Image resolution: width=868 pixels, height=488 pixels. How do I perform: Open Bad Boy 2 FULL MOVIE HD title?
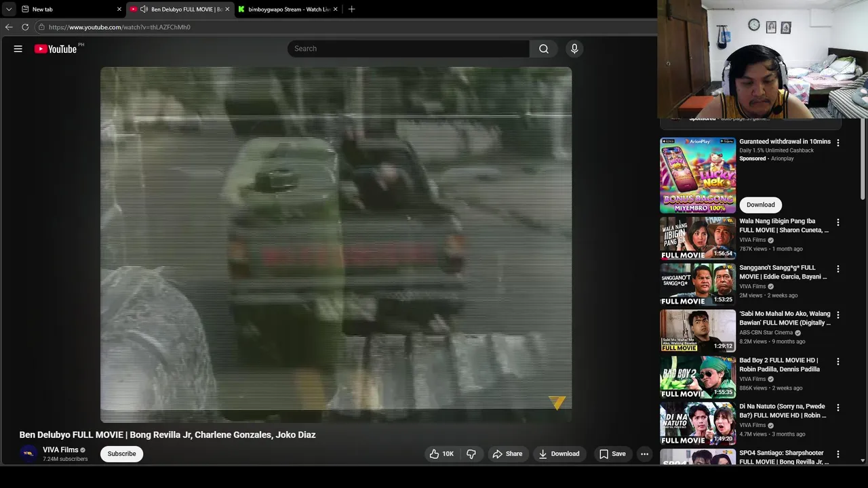tap(780, 365)
